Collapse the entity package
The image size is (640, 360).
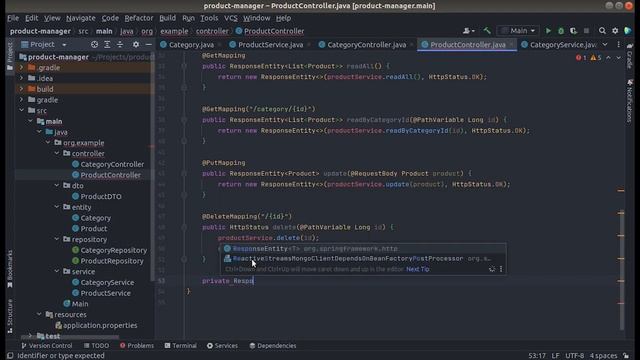(57, 207)
